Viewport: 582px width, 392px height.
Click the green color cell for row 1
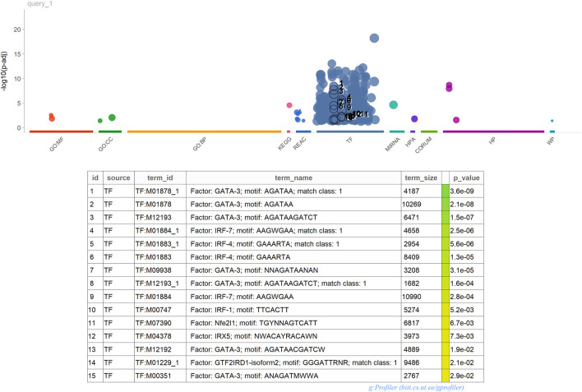tap(445, 191)
